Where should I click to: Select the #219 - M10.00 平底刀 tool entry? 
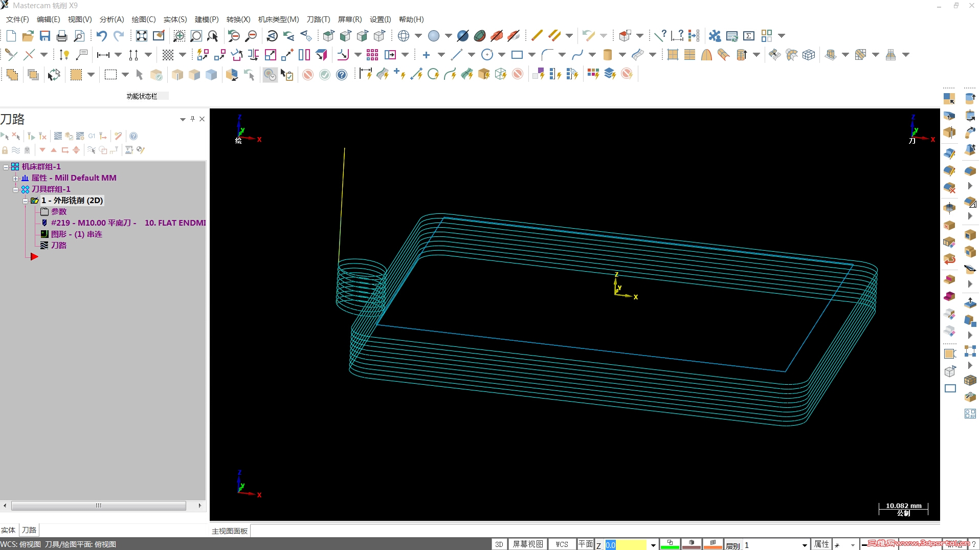click(x=128, y=223)
